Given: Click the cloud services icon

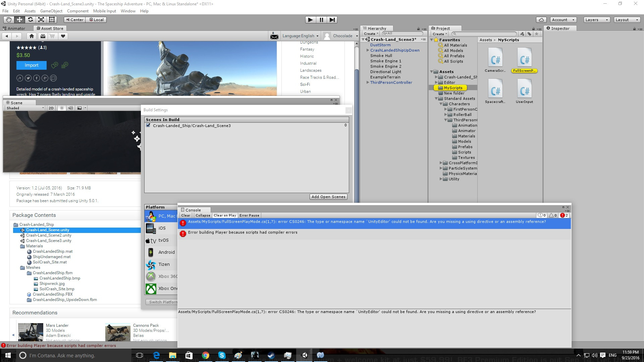Looking at the screenshot, I should tap(541, 20).
